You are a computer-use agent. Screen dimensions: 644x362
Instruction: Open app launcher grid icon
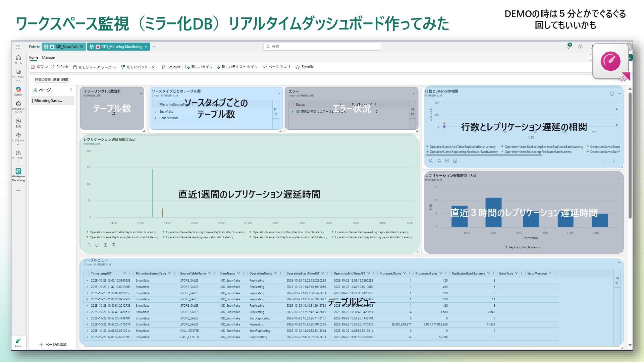(18, 47)
